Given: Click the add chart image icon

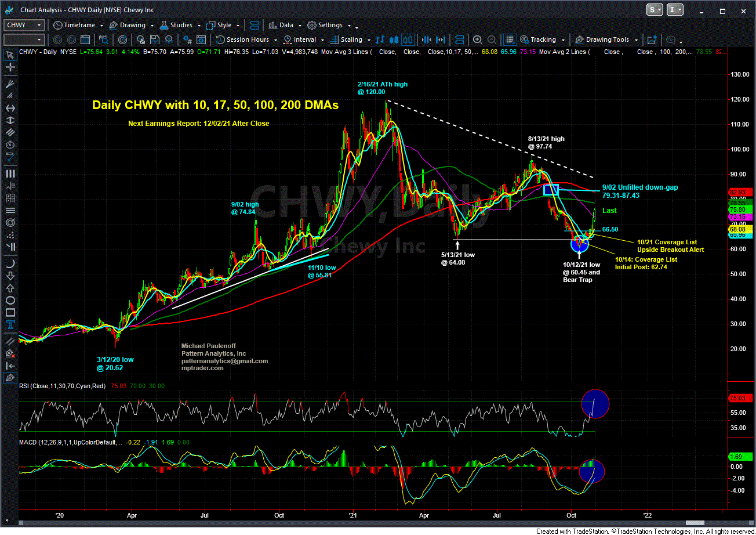Looking at the screenshot, I should (652, 39).
